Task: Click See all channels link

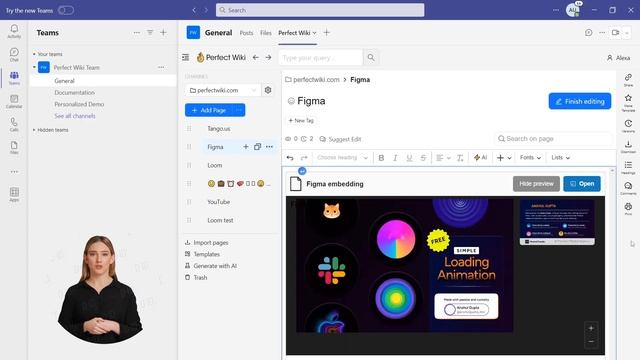Action: pos(75,116)
